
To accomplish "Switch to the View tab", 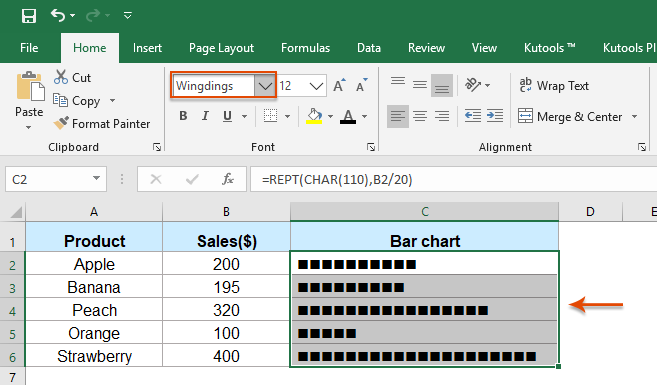I will [x=484, y=48].
